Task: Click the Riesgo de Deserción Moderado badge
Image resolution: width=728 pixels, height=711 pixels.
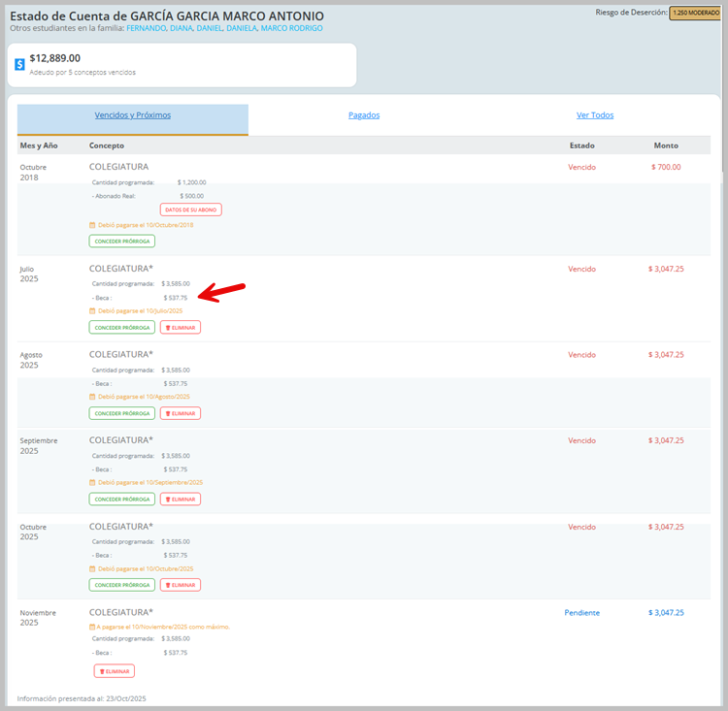Action: (x=695, y=13)
